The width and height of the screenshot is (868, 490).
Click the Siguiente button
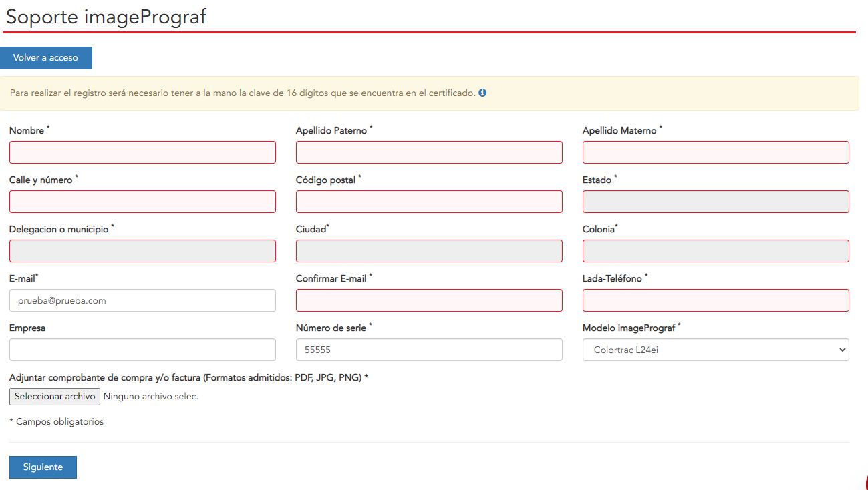pos(43,467)
